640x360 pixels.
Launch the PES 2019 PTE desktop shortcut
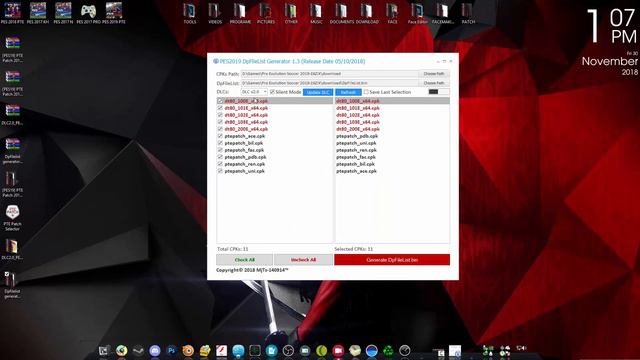113,13
